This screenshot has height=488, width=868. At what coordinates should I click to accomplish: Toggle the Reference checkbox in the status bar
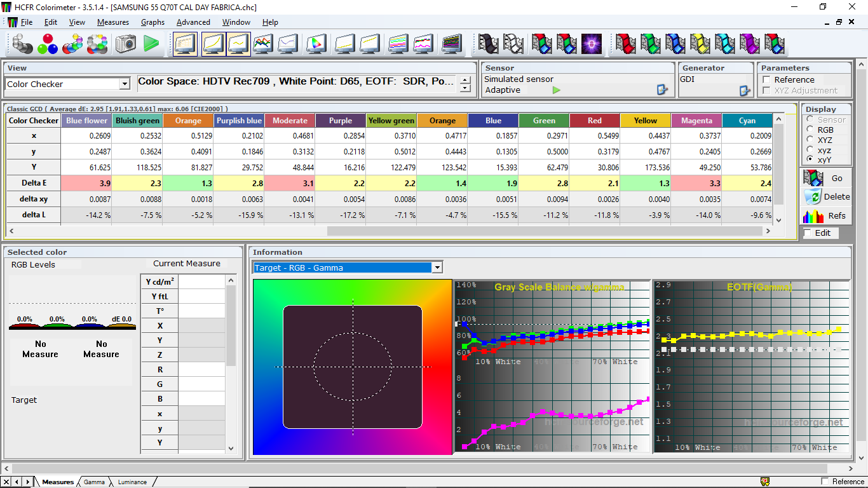(x=825, y=482)
